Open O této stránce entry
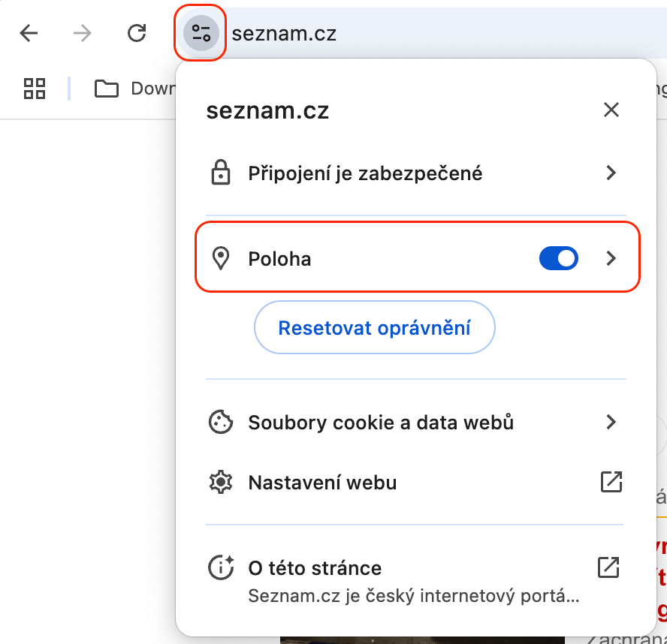Image resolution: width=667 pixels, height=644 pixels. (315, 568)
